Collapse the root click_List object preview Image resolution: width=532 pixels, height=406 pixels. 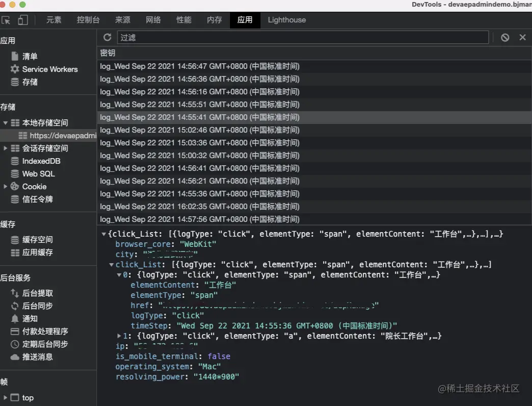(104, 234)
